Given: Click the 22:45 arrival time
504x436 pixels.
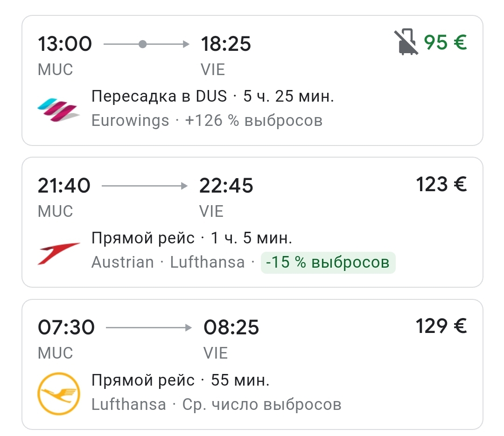Looking at the screenshot, I should coord(226,186).
